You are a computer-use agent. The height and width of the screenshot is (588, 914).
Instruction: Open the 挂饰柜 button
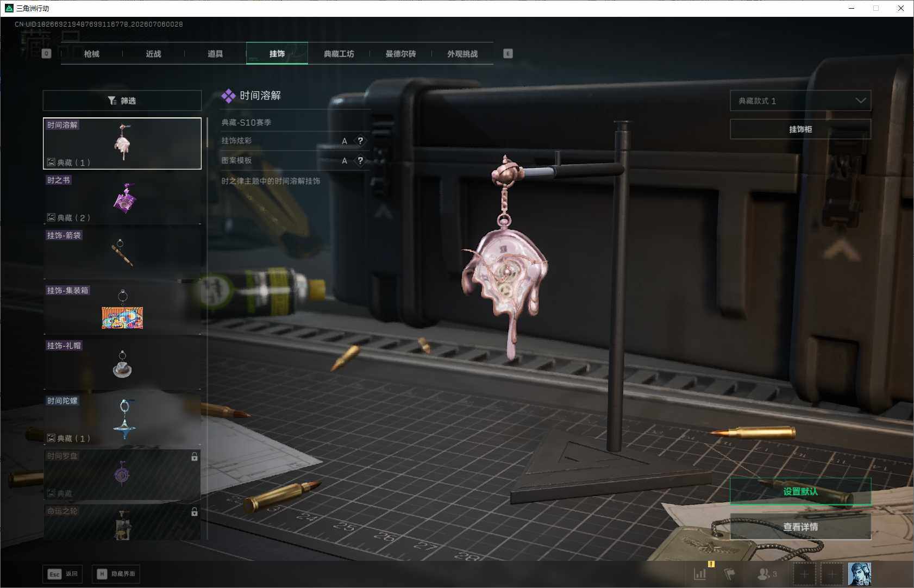[x=800, y=129]
